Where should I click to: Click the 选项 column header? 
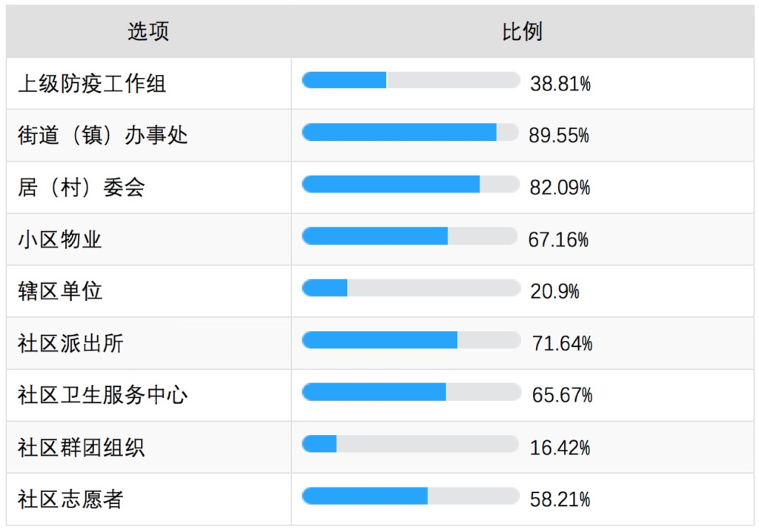(148, 32)
